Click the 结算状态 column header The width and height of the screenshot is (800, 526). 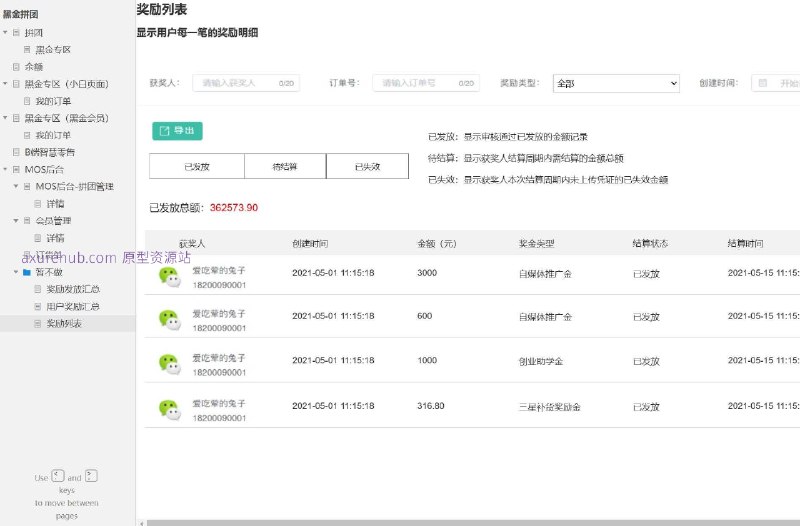pos(650,244)
